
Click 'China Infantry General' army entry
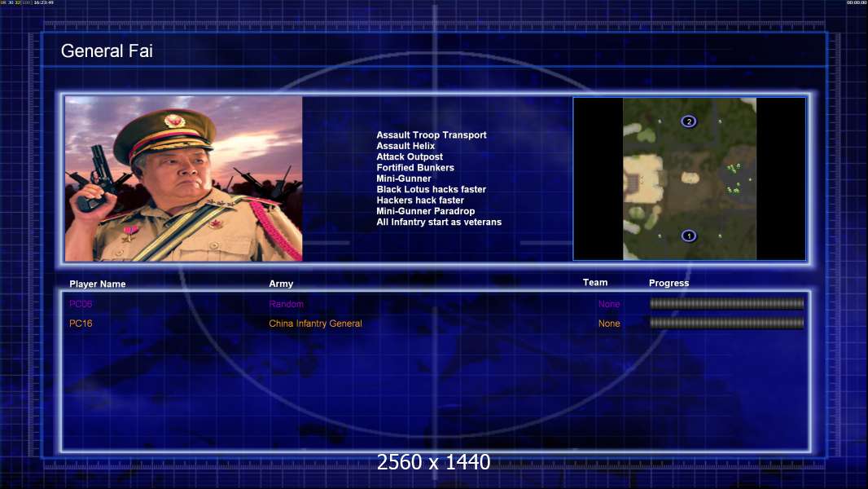315,324
